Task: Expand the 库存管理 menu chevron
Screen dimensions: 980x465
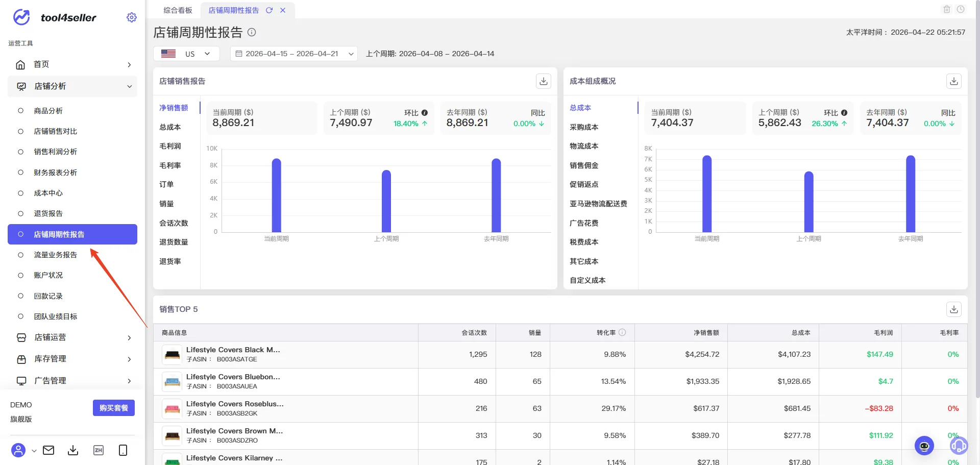Action: click(129, 359)
